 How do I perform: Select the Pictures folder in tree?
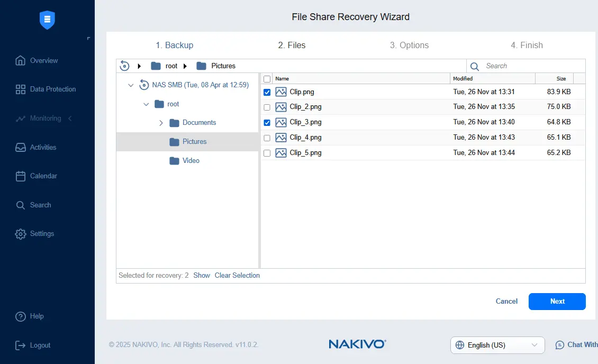pos(187,142)
